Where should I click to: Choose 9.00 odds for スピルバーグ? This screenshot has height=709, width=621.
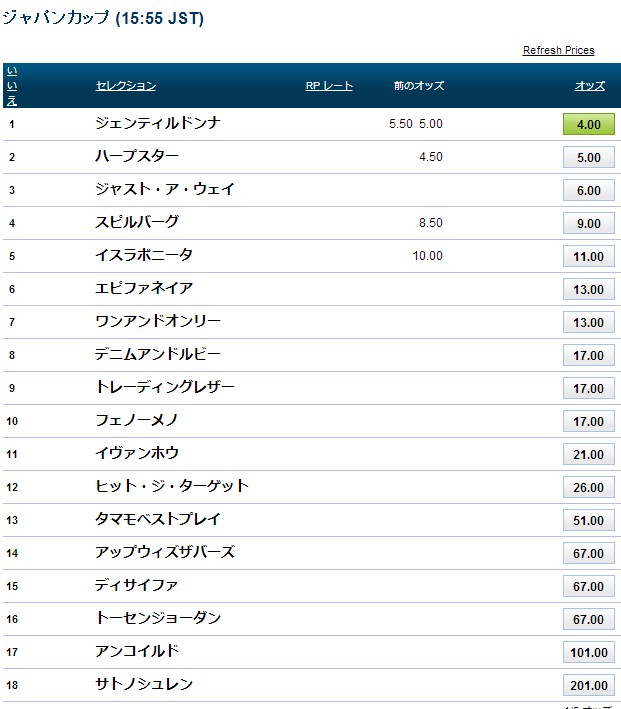pyautogui.click(x=588, y=224)
